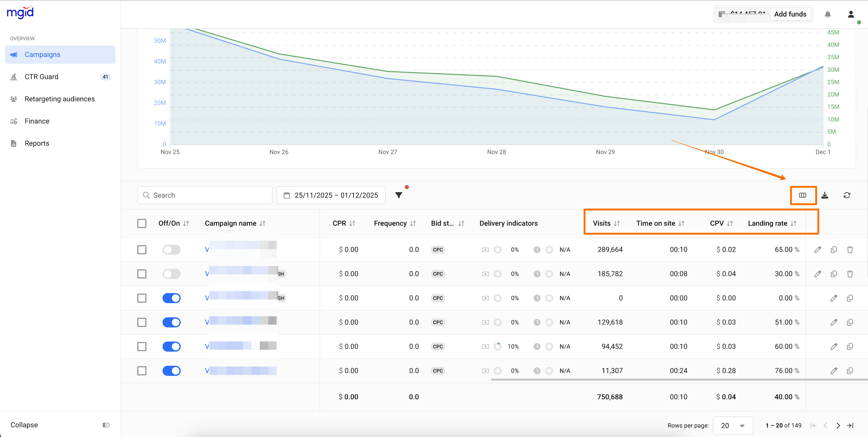
Task: Duplicate the 11,307 visits campaign
Action: [x=850, y=371]
